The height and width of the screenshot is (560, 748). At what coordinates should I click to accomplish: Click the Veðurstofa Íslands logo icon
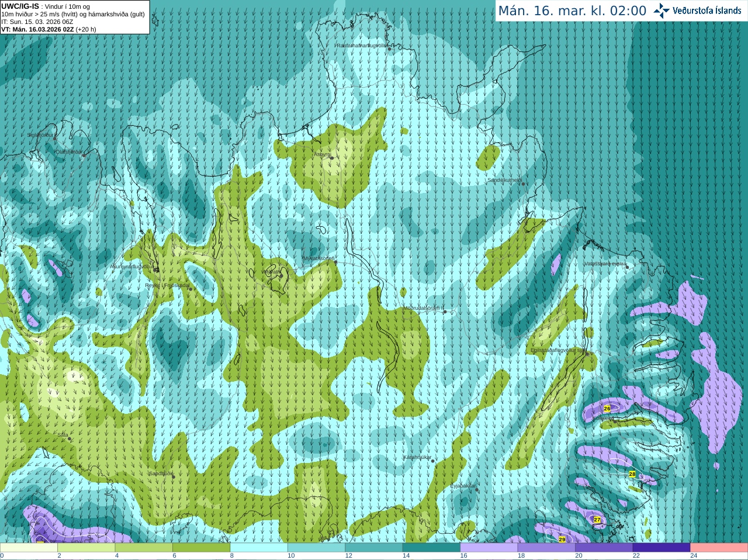pos(662,11)
